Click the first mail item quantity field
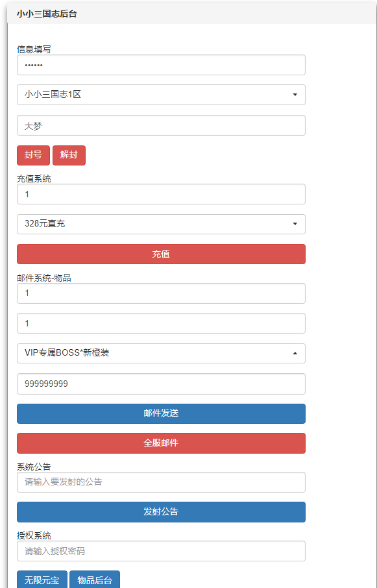377x588 pixels. pos(160,293)
